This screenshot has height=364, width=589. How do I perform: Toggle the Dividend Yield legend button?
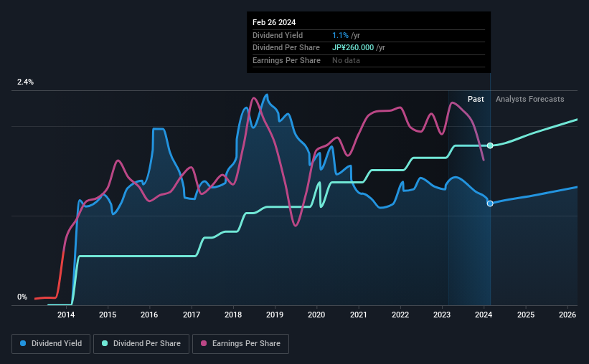pyautogui.click(x=51, y=343)
